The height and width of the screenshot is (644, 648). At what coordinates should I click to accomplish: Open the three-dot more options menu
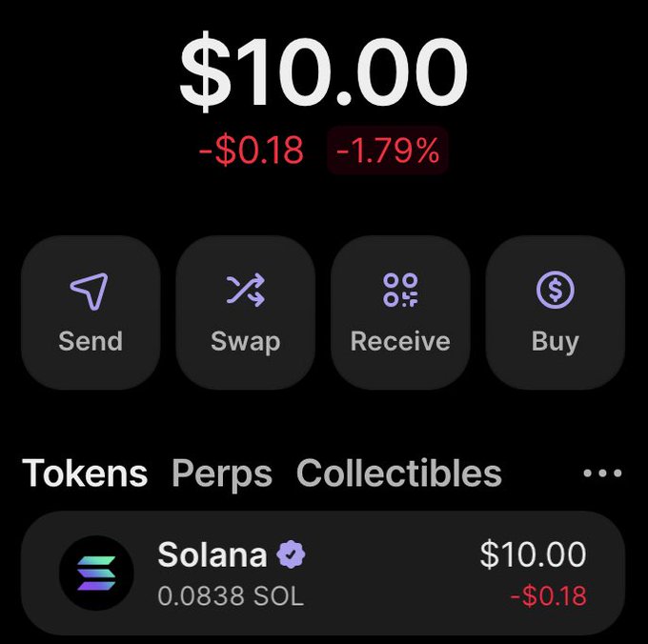[602, 473]
